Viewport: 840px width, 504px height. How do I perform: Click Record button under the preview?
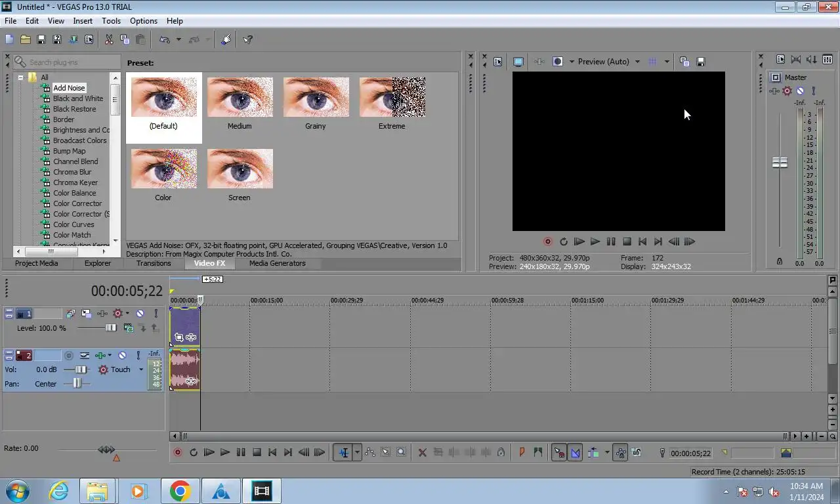coord(548,241)
